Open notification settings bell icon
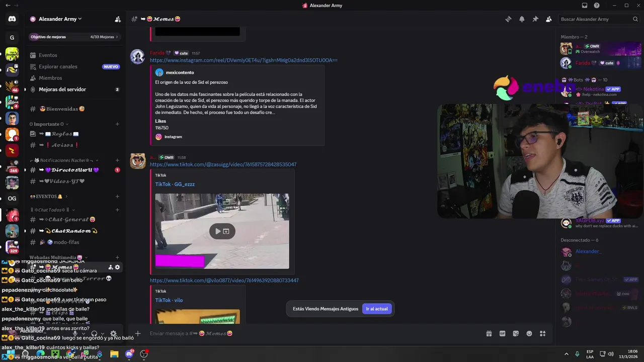The width and height of the screenshot is (644, 362). tap(522, 19)
